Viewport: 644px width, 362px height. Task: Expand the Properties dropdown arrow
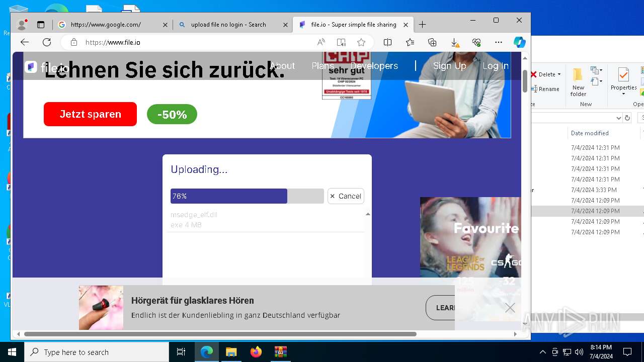pos(623,94)
